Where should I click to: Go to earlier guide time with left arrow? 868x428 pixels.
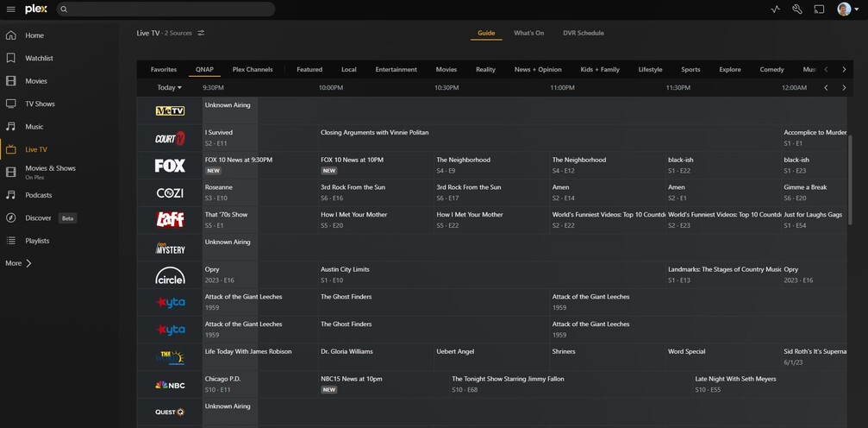click(x=826, y=88)
